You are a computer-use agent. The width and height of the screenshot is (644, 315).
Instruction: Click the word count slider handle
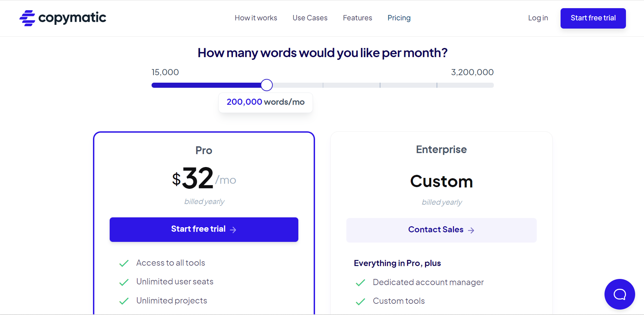pos(267,85)
